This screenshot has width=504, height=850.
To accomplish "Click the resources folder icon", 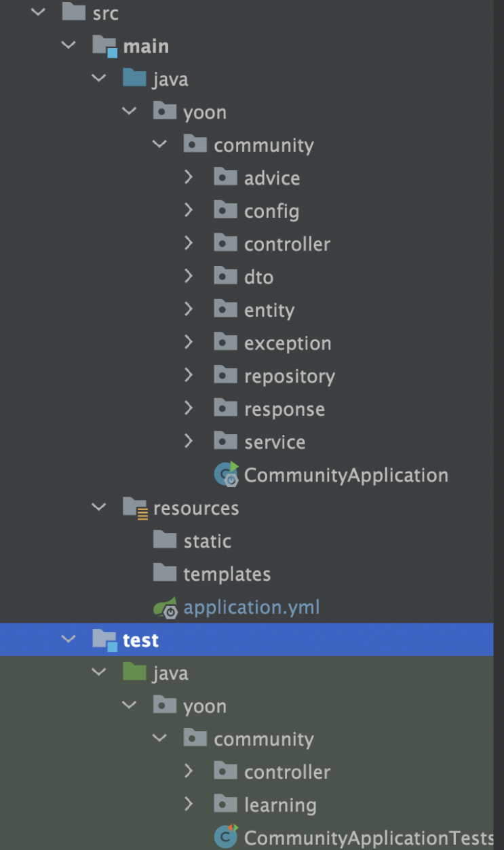I will pos(135,507).
